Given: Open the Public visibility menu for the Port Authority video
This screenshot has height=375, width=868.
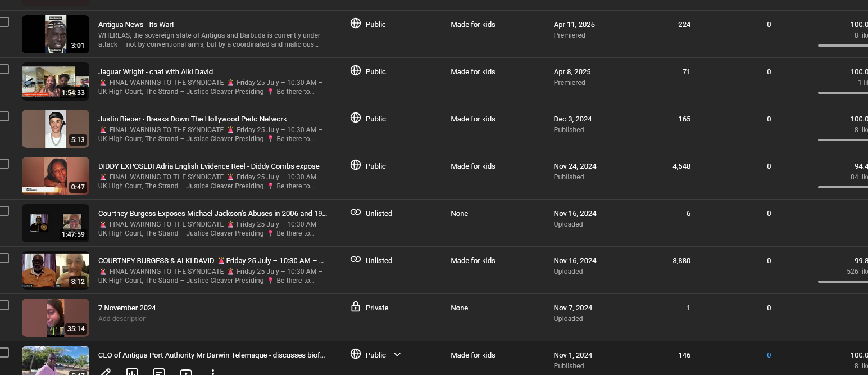Looking at the screenshot, I should [x=375, y=355].
